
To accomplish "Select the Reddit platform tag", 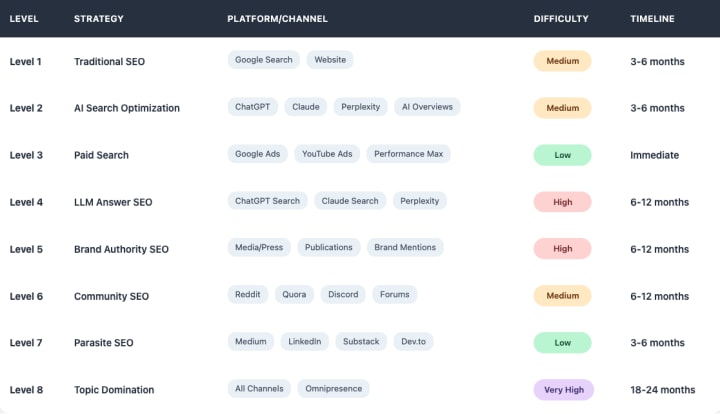I will pyautogui.click(x=247, y=295).
